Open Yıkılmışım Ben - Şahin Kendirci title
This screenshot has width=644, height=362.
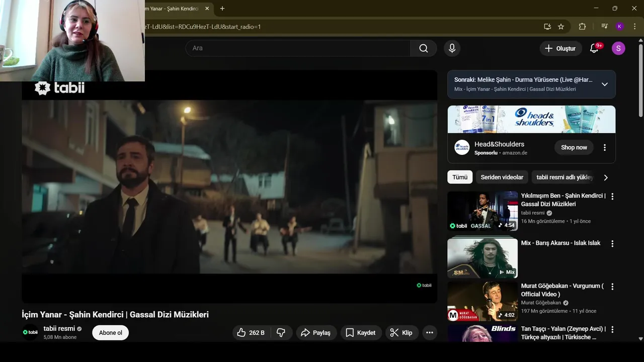click(x=563, y=200)
